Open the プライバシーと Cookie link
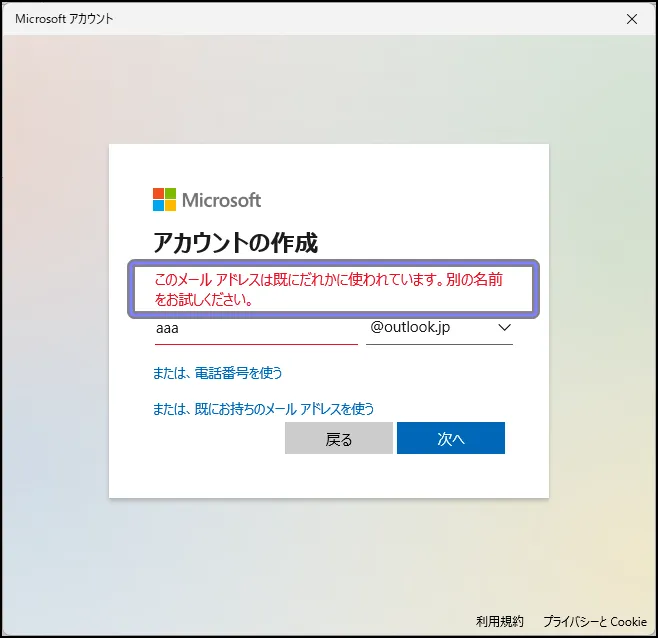This screenshot has width=658, height=638. pos(595,622)
